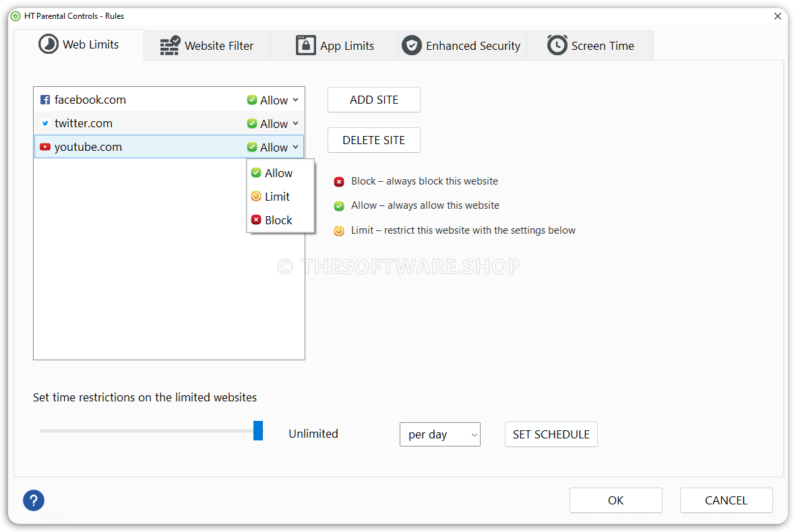Click the Facebook favicon in site list

point(45,100)
